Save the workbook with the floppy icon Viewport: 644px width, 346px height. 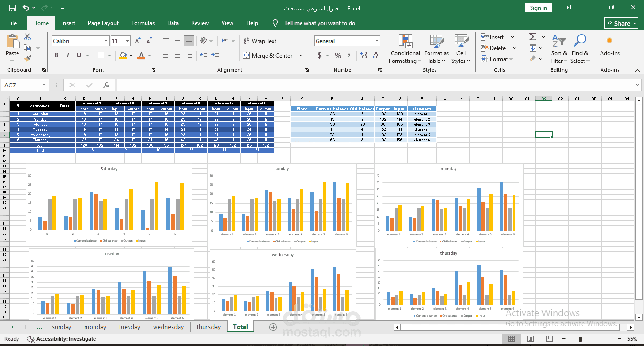pos(12,8)
